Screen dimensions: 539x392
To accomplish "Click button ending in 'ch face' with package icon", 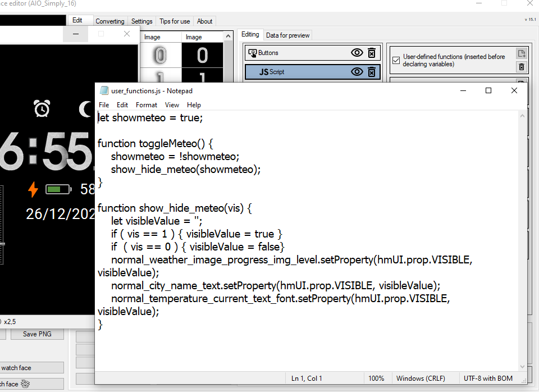I will pos(31,384).
